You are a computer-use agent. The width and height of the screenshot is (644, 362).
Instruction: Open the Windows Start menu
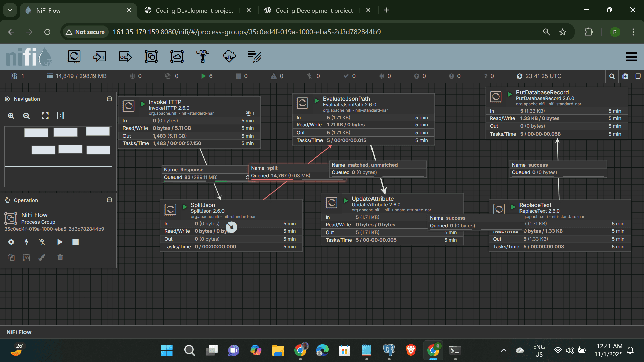167,350
